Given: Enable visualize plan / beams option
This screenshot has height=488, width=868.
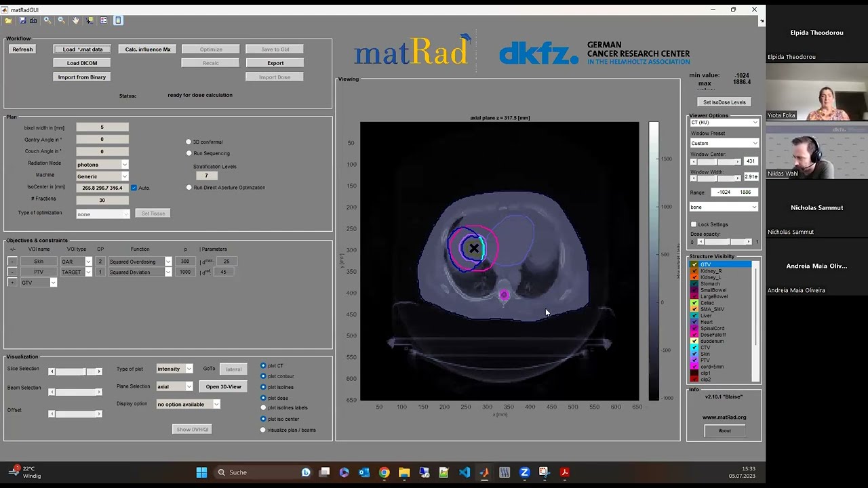Looking at the screenshot, I should click(x=263, y=430).
